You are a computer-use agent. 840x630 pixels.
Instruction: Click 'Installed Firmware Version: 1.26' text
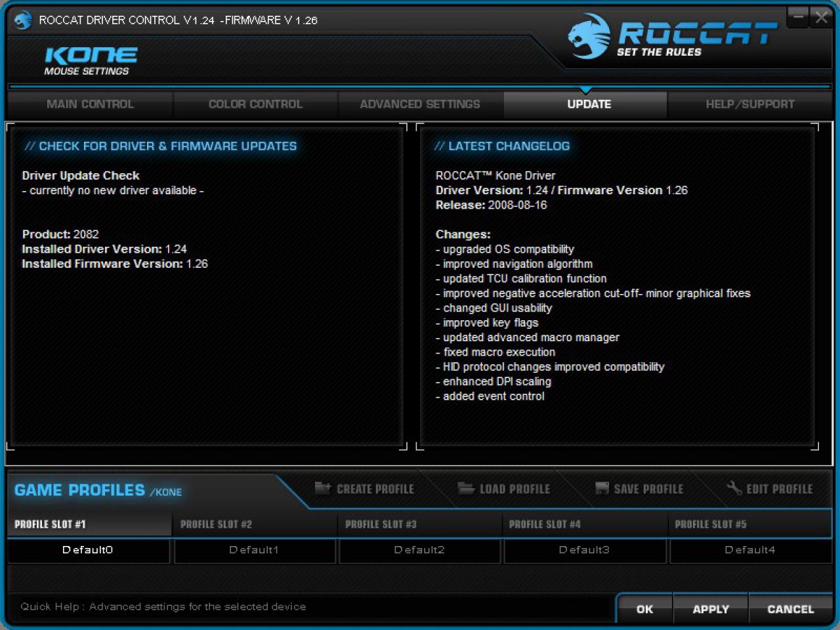115,264
